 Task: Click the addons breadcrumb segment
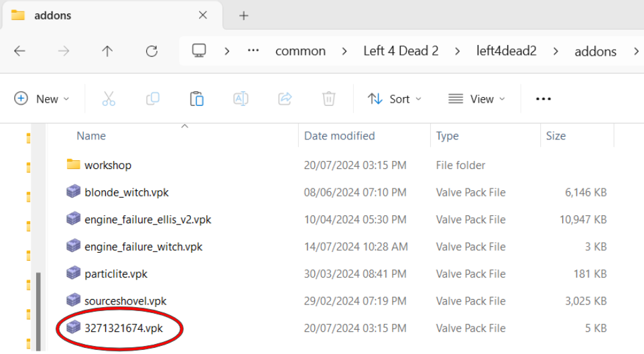[x=596, y=52]
